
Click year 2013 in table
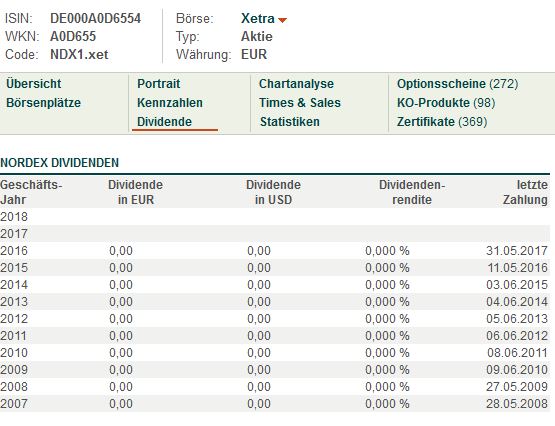tap(14, 301)
